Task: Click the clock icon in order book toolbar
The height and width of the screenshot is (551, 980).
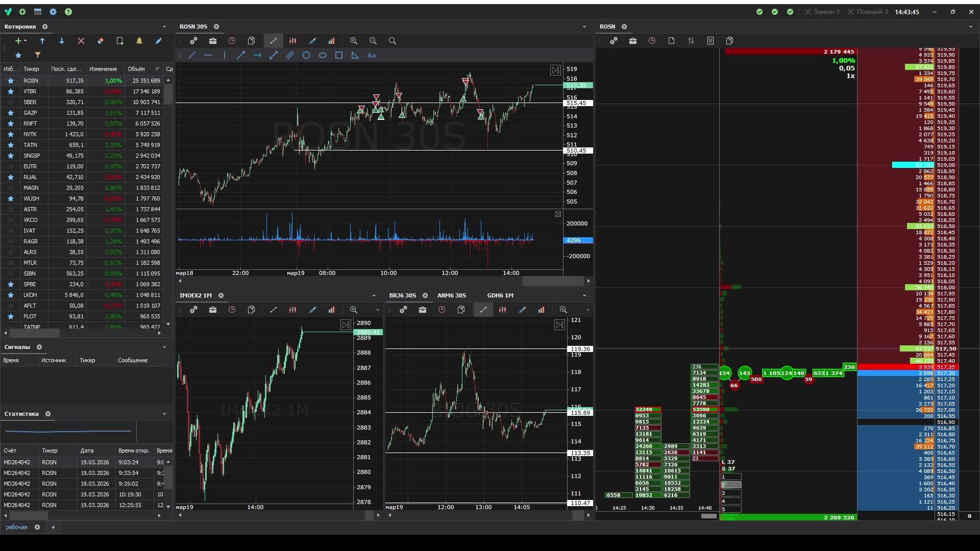Action: [x=652, y=41]
